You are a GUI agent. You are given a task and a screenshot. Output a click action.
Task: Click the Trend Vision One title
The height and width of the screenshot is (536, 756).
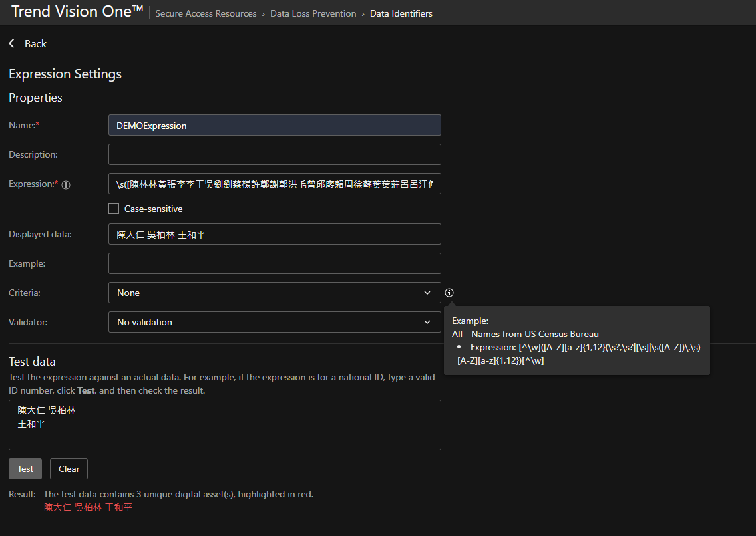[x=77, y=12]
